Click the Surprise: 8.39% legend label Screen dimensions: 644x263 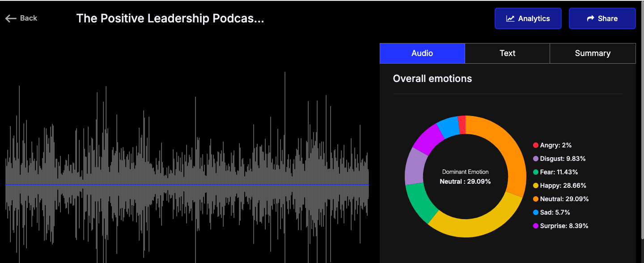click(x=564, y=226)
